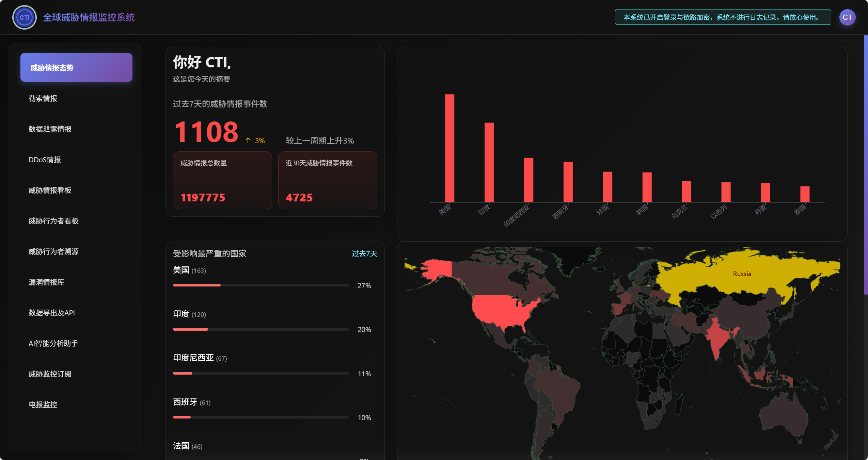This screenshot has height=460, width=868.
Task: Click the 过去7天 period link
Action: (x=364, y=253)
